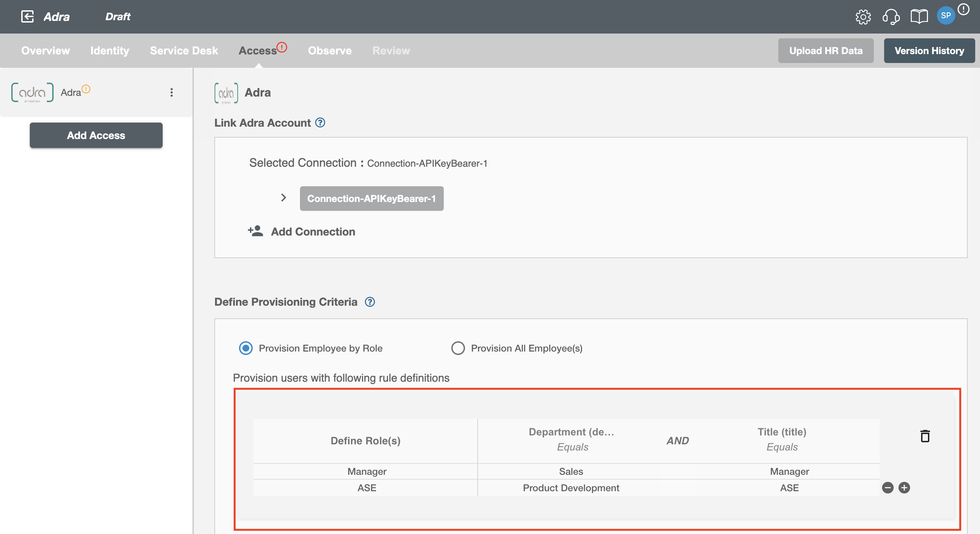Open the settings gear icon
This screenshot has width=980, height=534.
coord(863,17)
